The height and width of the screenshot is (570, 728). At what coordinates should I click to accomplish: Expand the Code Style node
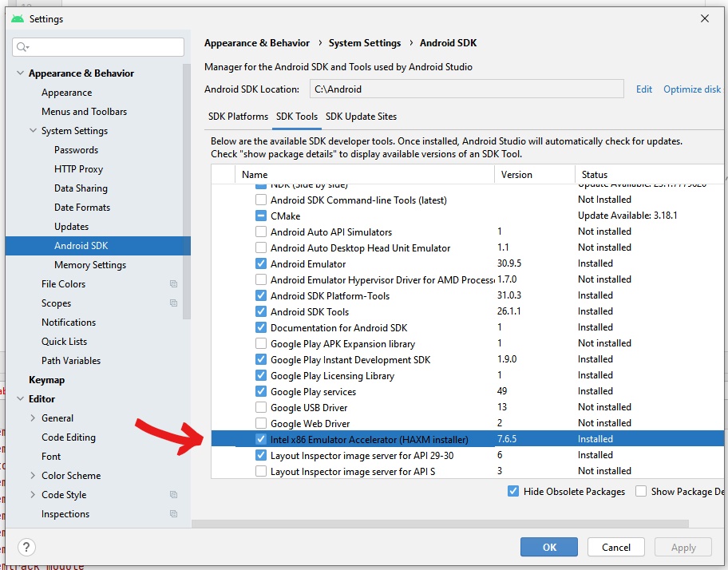pyautogui.click(x=33, y=494)
